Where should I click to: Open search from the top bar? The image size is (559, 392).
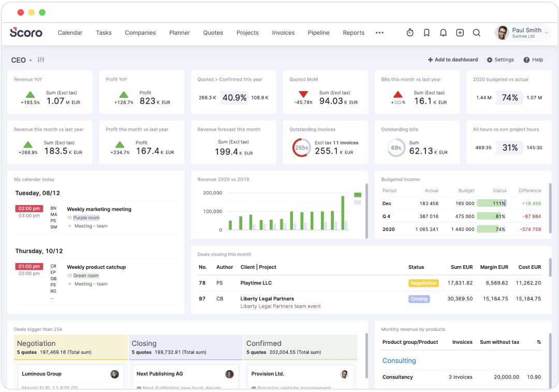[x=476, y=32]
